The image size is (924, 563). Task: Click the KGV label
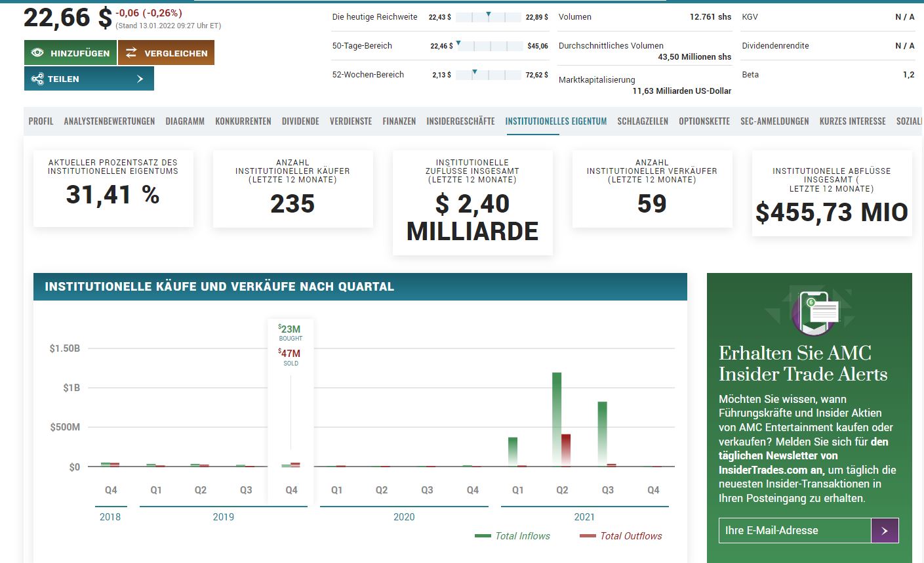tap(750, 17)
